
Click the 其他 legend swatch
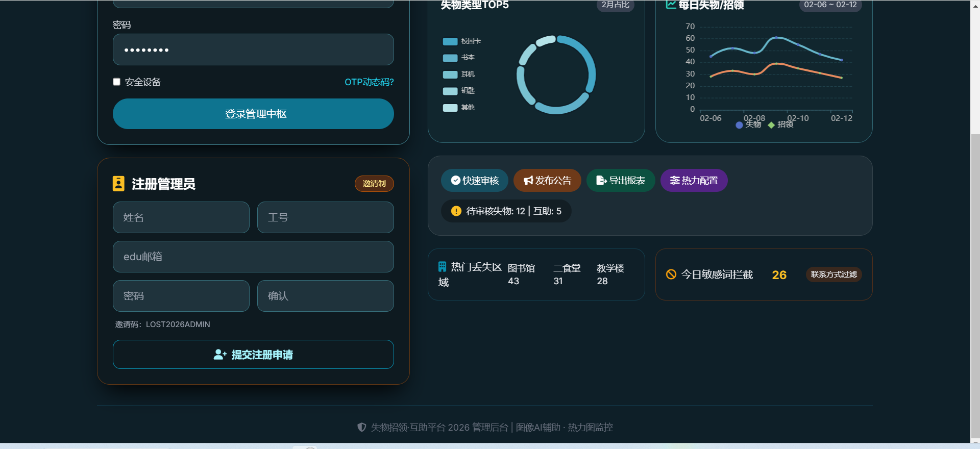coord(450,108)
